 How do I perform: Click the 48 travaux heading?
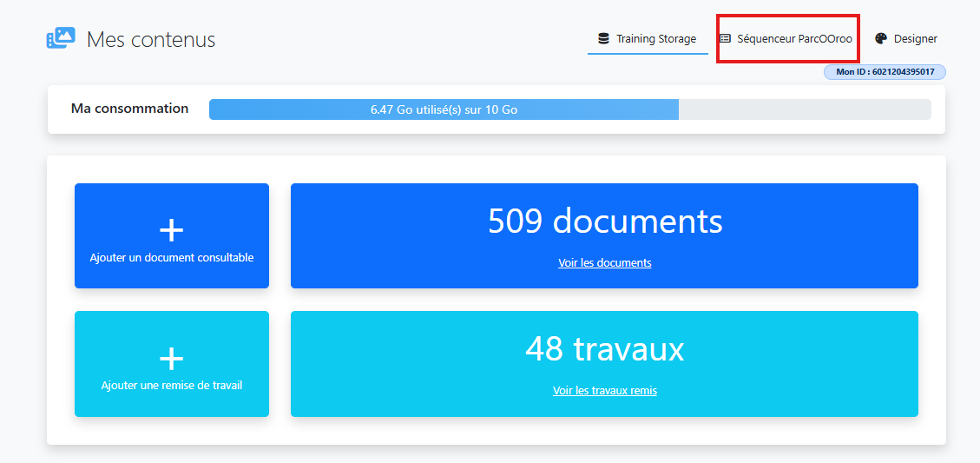604,349
